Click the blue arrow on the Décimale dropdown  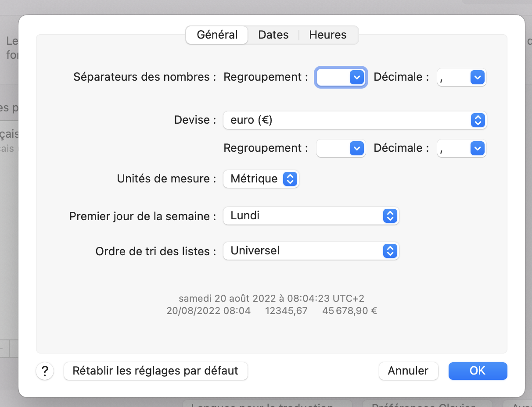tap(478, 77)
